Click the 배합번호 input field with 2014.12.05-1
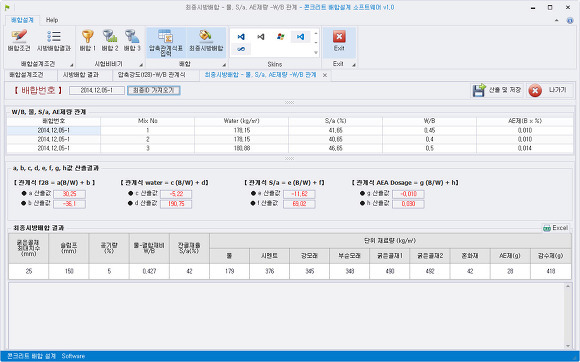This screenshot has height=362, width=580. point(97,90)
